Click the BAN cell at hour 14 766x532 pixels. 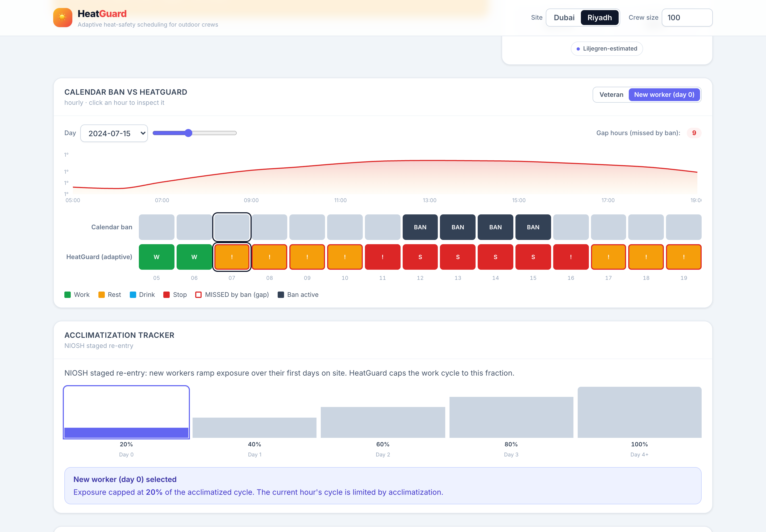495,227
